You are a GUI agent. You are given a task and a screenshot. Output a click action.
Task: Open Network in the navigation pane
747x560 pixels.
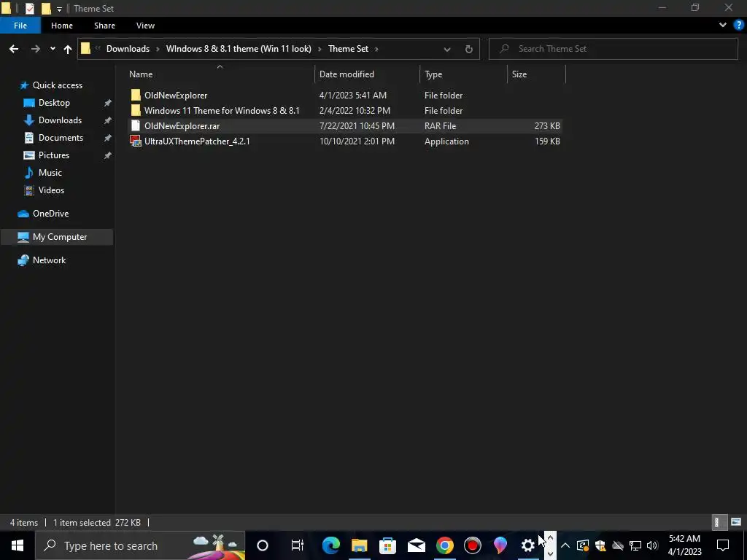[49, 260]
